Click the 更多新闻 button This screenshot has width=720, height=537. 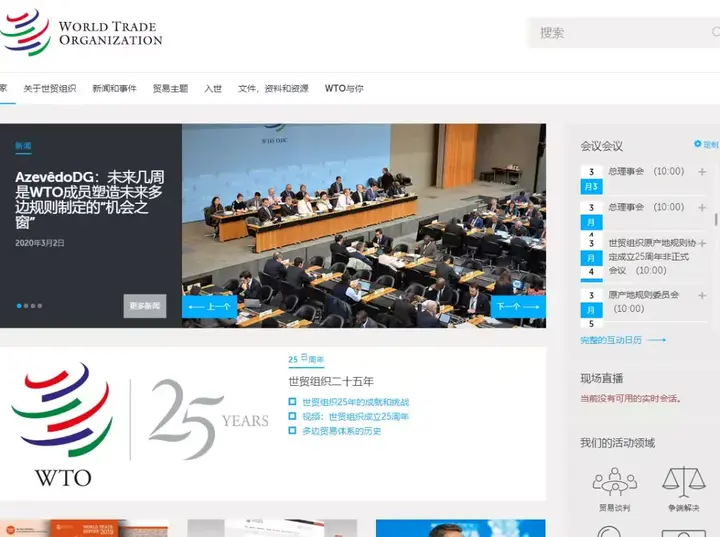145,306
